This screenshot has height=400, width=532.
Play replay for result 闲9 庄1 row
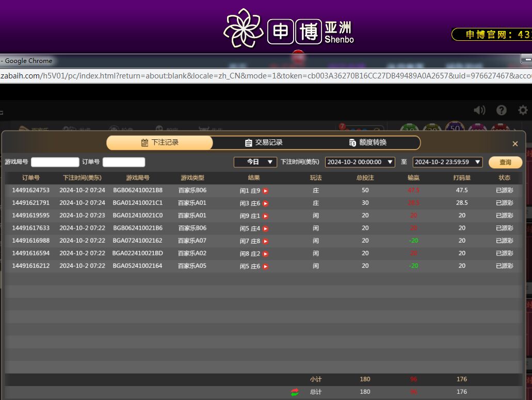tap(266, 216)
